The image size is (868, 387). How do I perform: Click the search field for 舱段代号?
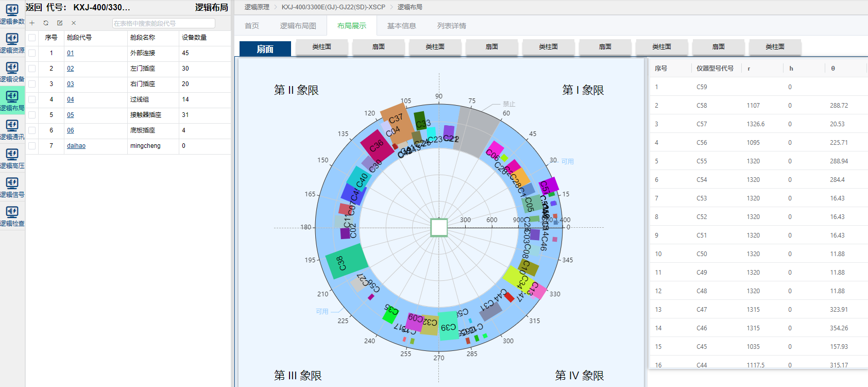163,23
